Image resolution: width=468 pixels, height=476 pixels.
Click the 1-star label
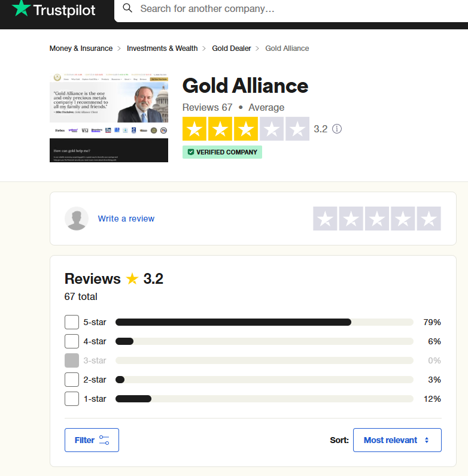pyautogui.click(x=95, y=399)
